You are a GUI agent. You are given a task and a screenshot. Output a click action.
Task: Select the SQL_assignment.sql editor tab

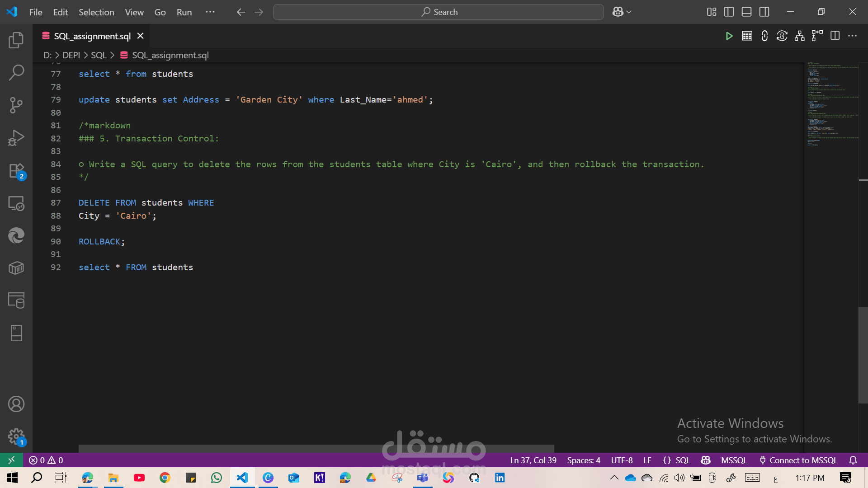click(92, 36)
